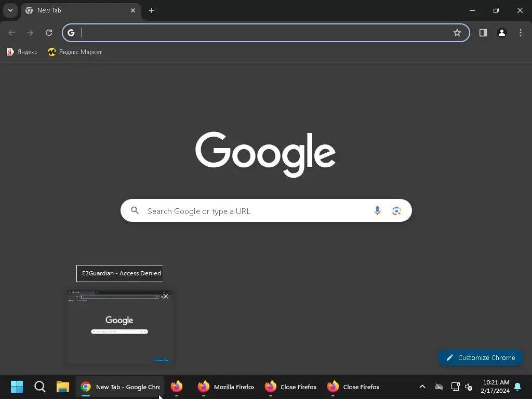Switch to the Mozilla Firefox taskbar window

pyautogui.click(x=225, y=387)
